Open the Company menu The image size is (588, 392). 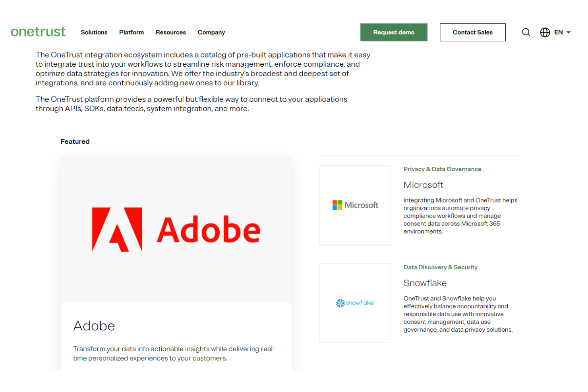(x=211, y=32)
